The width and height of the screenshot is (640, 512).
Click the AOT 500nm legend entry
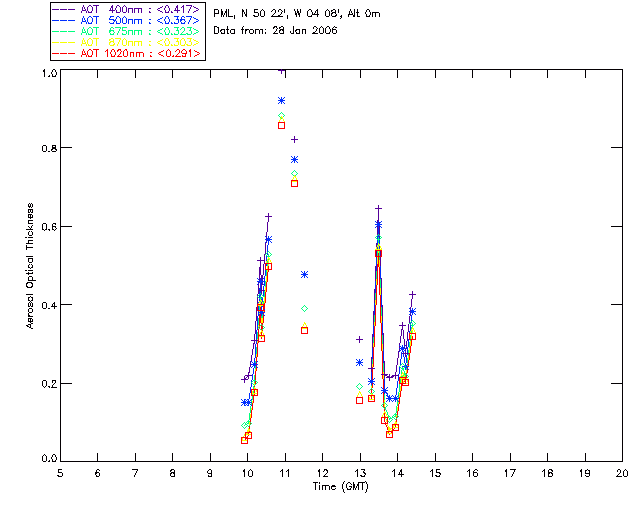point(126,20)
